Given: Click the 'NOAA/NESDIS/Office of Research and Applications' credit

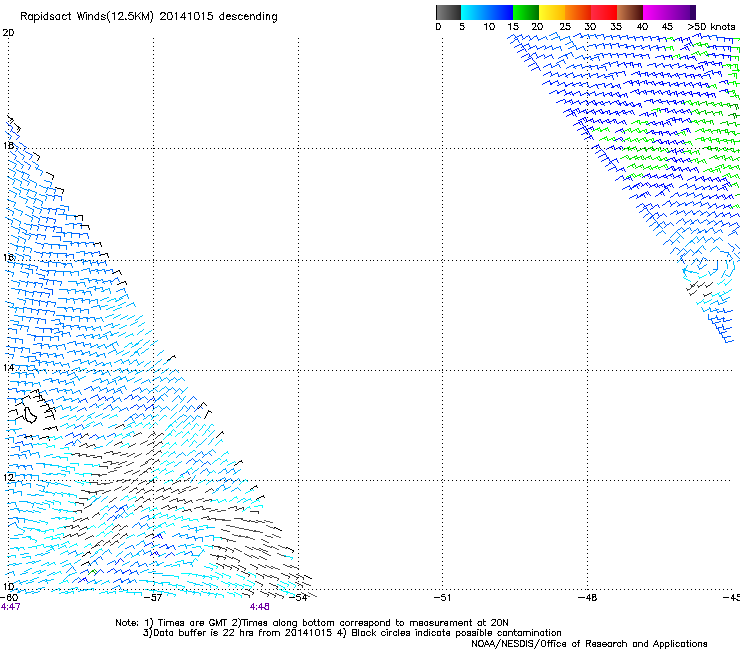Looking at the screenshot, I should pyautogui.click(x=589, y=644).
